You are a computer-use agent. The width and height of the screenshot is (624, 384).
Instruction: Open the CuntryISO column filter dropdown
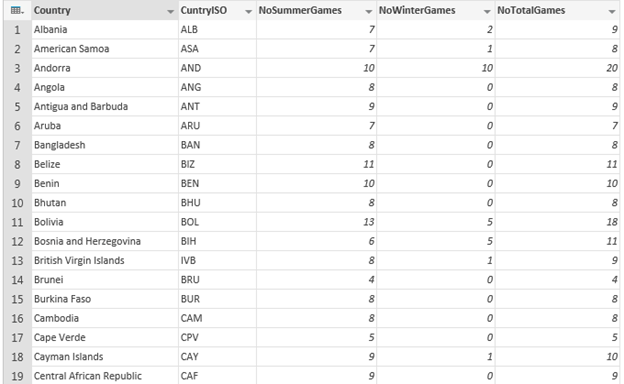248,12
